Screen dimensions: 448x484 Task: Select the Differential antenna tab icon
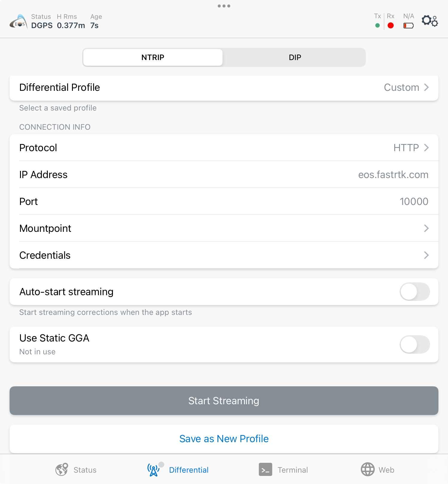[x=154, y=470]
